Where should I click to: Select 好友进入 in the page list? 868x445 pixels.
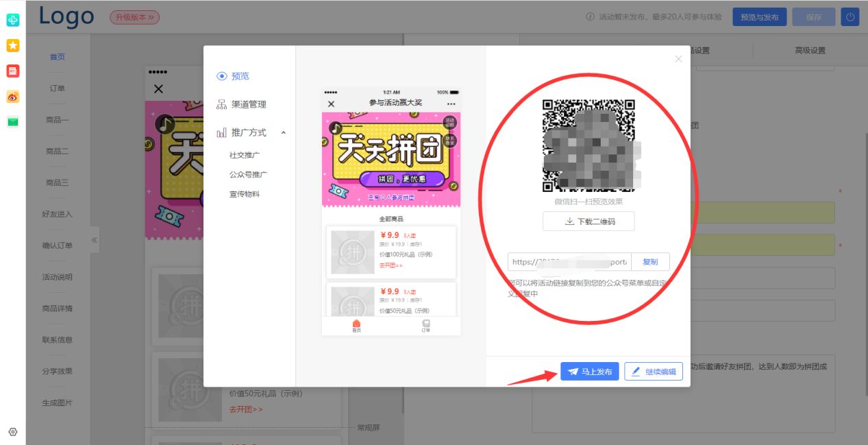coord(58,214)
